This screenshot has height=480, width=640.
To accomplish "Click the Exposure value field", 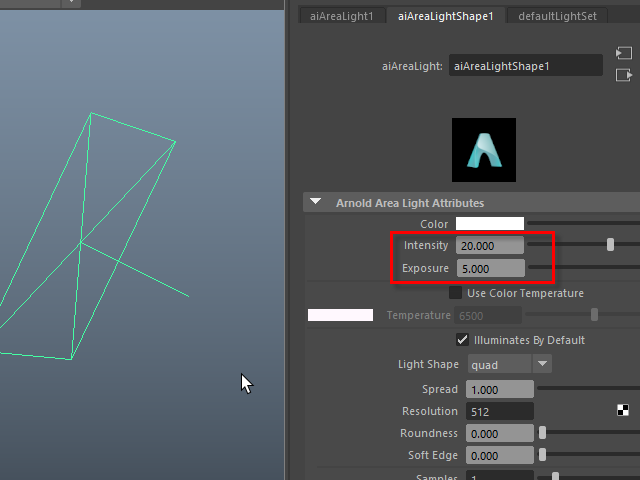I will [490, 268].
